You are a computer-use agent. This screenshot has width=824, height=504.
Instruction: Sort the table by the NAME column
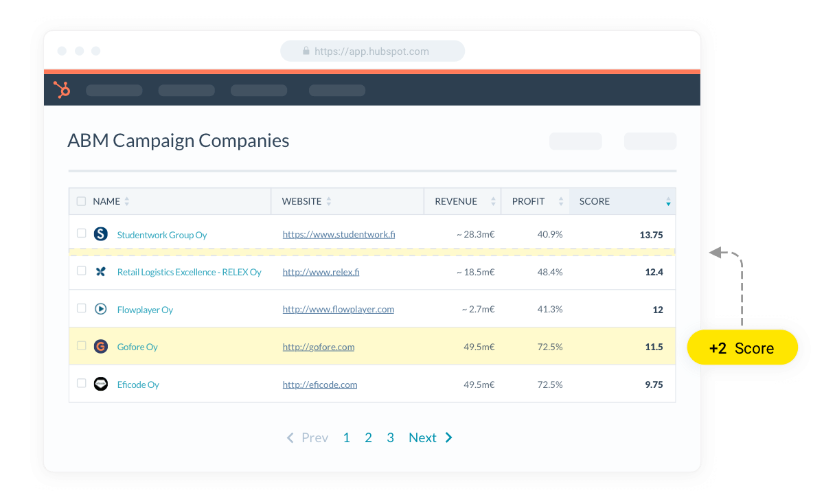126,201
